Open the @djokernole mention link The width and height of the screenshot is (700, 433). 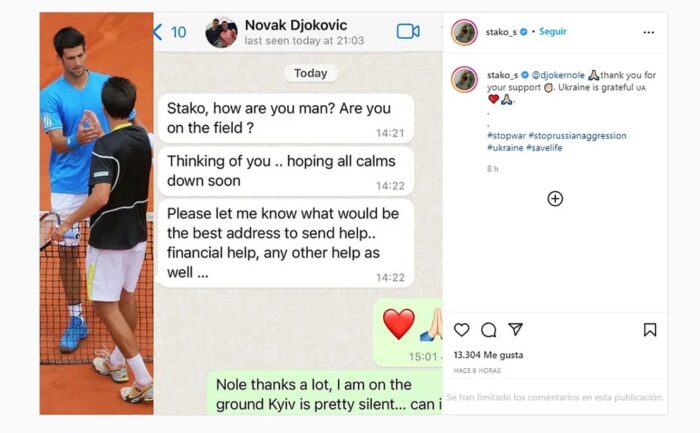point(558,75)
